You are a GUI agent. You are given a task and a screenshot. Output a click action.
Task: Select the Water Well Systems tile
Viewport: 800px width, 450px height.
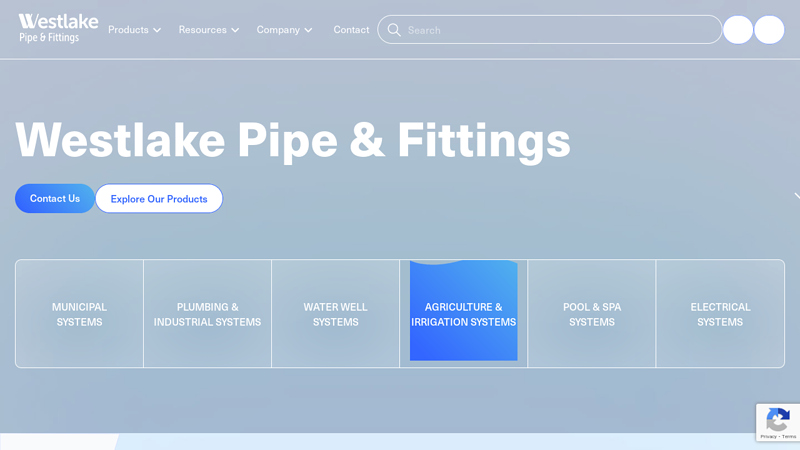(x=336, y=314)
